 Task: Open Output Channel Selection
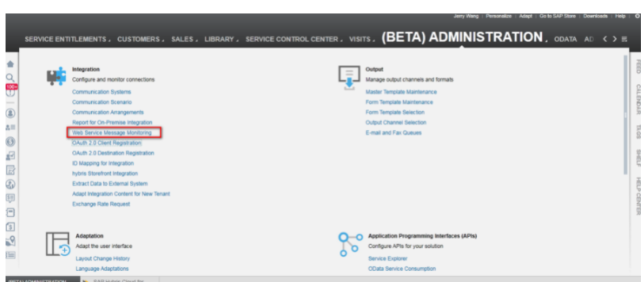click(x=396, y=122)
